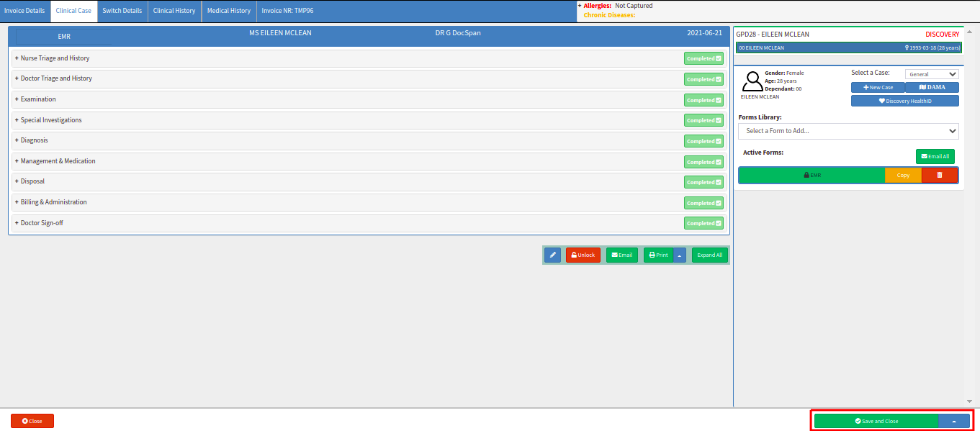
Task: Click the 00 EILEEN MCLEAN patient bar
Action: pyautogui.click(x=848, y=47)
